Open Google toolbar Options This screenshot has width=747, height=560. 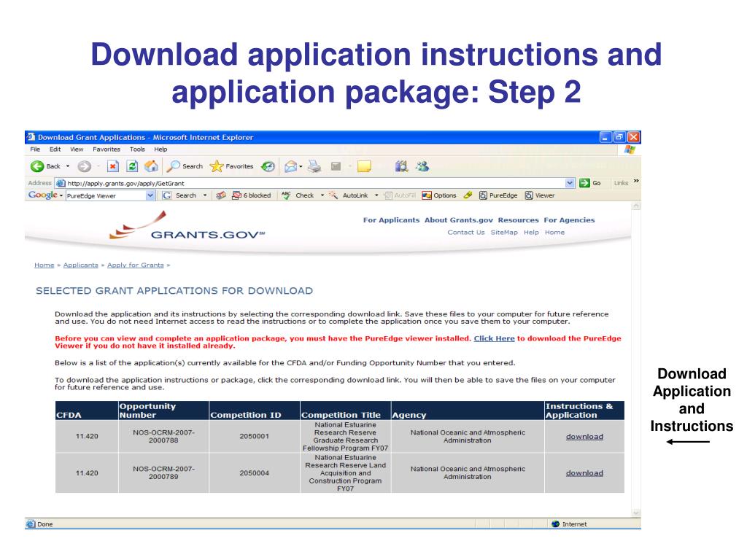[439, 195]
